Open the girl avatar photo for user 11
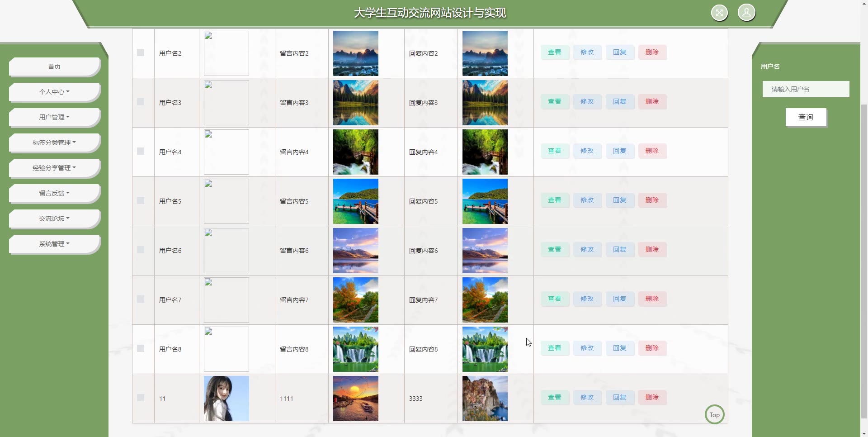The image size is (868, 437). click(226, 399)
